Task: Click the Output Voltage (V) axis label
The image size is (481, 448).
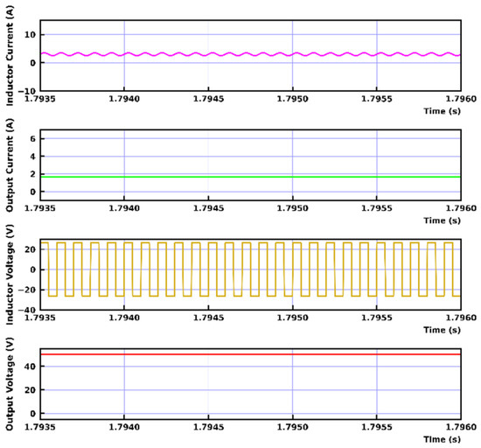Action: coord(10,384)
